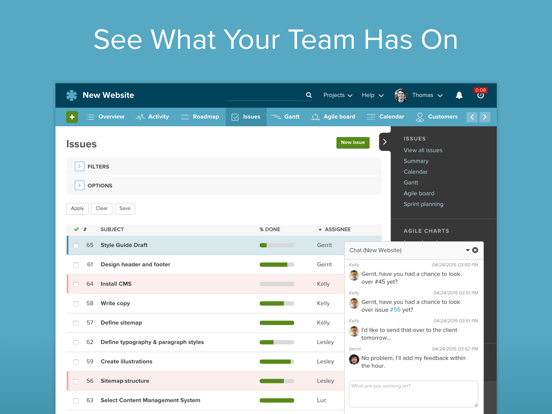This screenshot has height=414, width=552.
Task: Click the red 0:08 timer badge
Action: [481, 90]
